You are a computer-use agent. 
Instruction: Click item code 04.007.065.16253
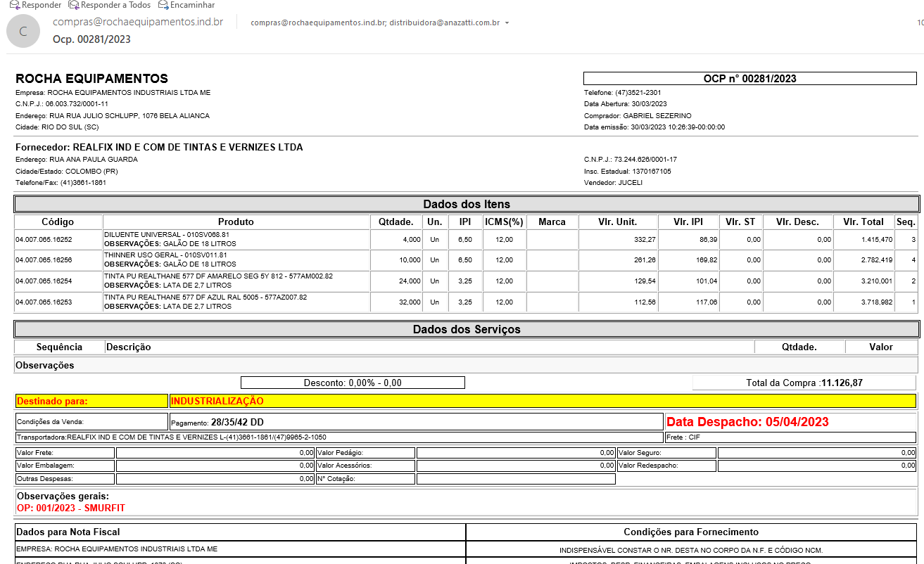[x=44, y=302]
